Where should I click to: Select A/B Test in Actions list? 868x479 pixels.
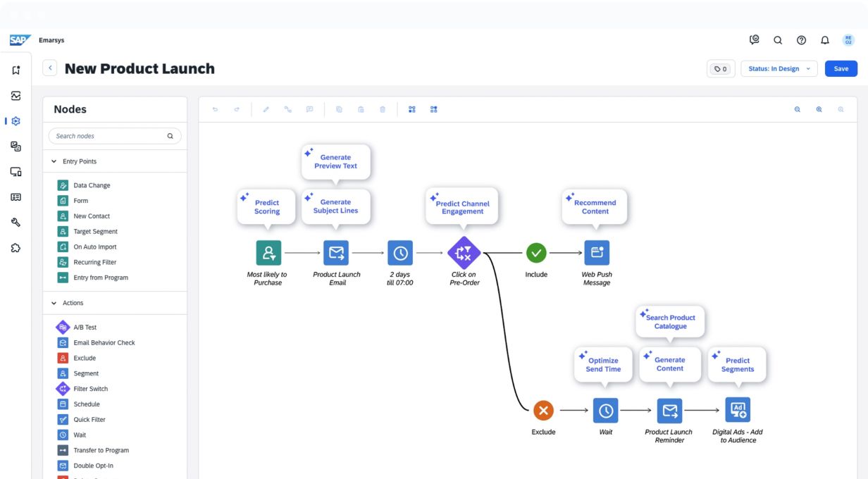point(85,328)
